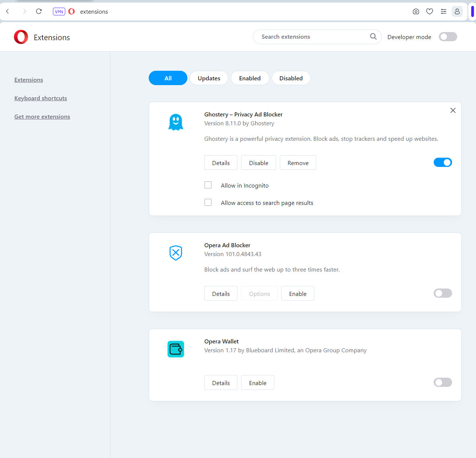Click the Search extensions field
Image resolution: width=476 pixels, height=458 pixels.
point(313,36)
